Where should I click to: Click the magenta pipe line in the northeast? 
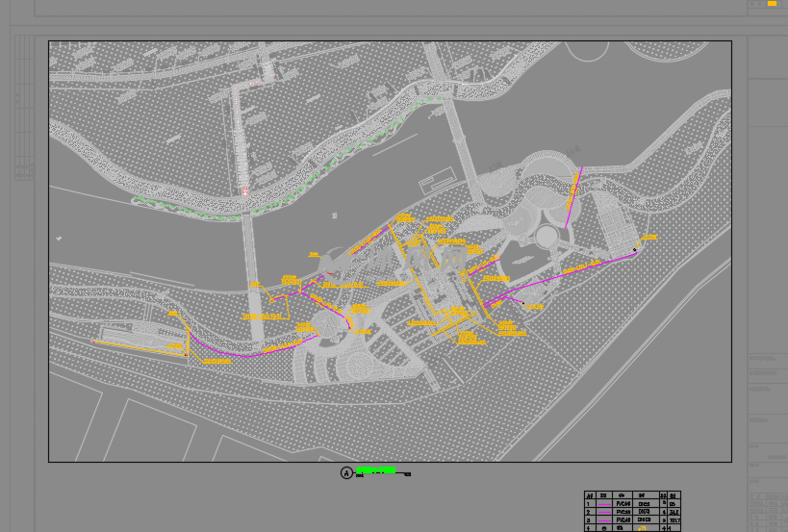[x=574, y=195]
